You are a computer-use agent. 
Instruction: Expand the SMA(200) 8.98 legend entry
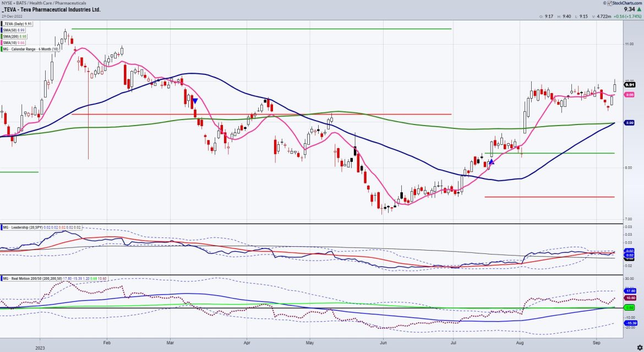pos(14,36)
